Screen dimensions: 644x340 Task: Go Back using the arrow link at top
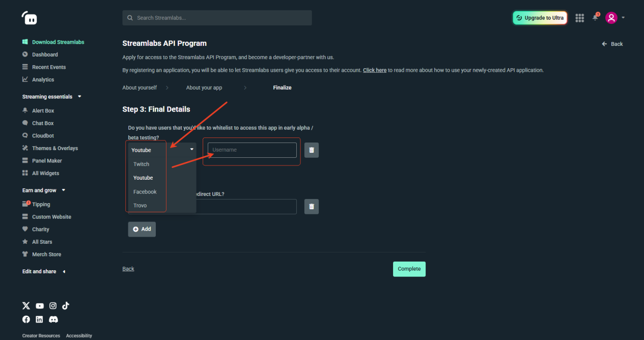click(612, 44)
